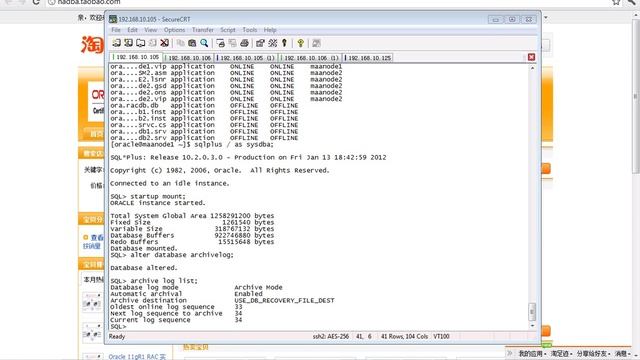Click the grayed Print Selection icon

click(232, 43)
